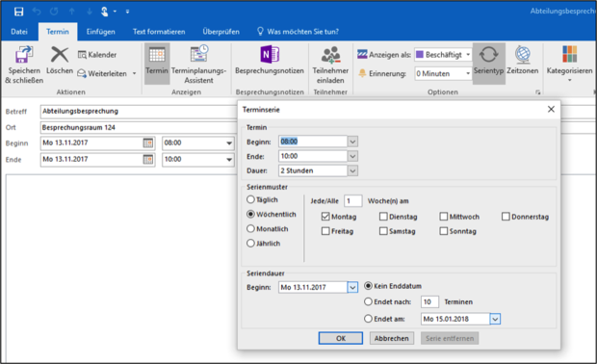Expand the 10:00 end time dropdown
The height and width of the screenshot is (364, 597).
[229, 160]
